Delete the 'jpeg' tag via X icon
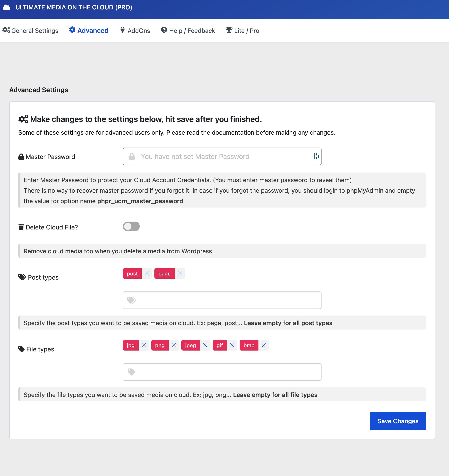449x476 pixels. click(x=205, y=345)
